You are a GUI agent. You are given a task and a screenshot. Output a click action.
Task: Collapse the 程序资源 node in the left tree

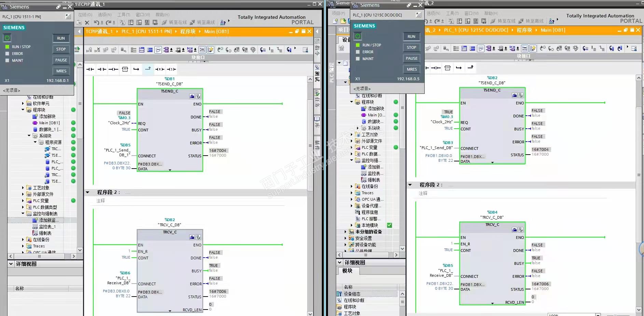click(35, 142)
